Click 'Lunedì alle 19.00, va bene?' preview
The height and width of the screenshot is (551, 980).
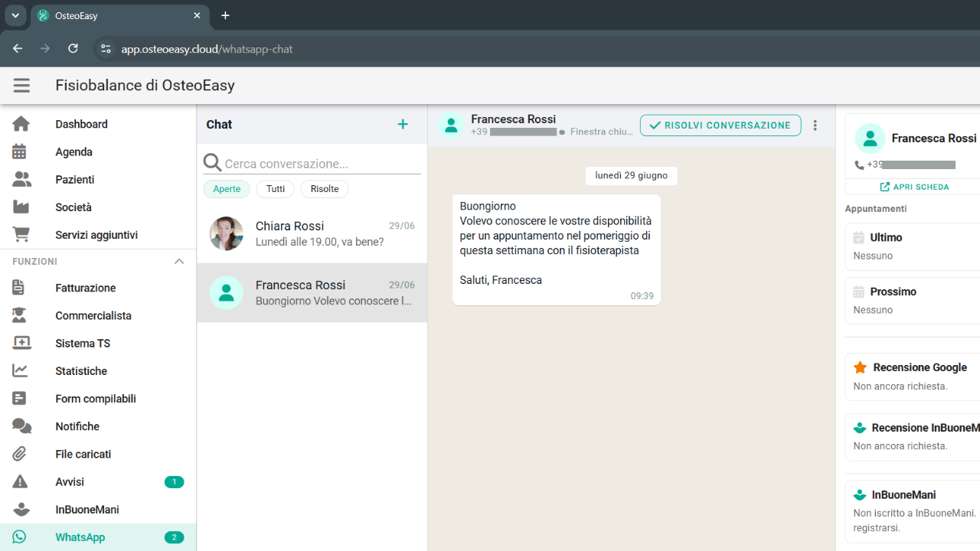(x=320, y=242)
